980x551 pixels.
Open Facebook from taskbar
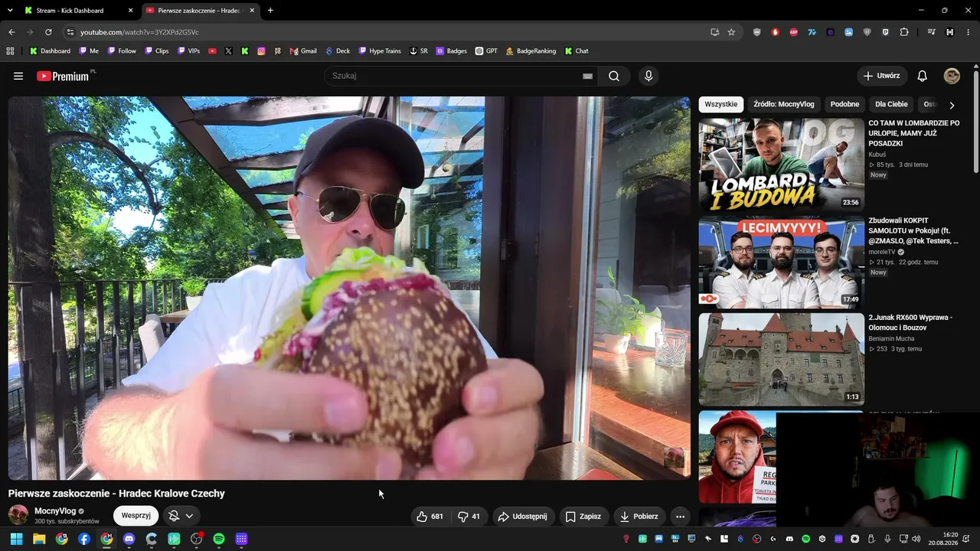pyautogui.click(x=84, y=539)
